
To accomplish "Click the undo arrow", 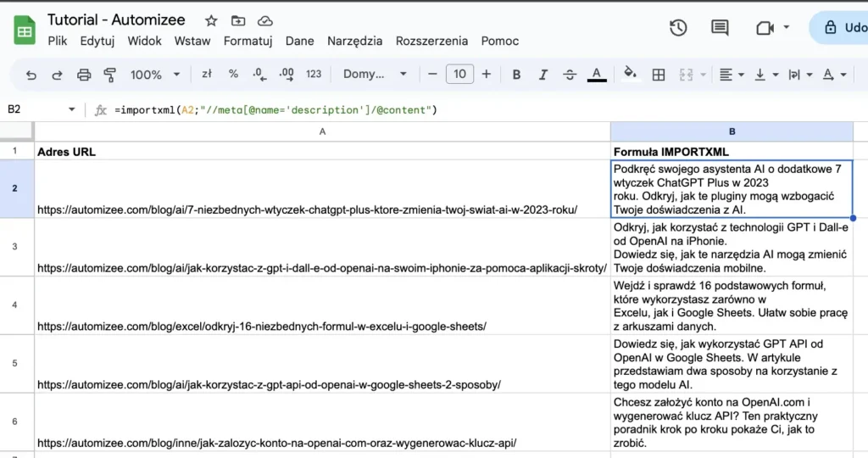I will point(31,75).
